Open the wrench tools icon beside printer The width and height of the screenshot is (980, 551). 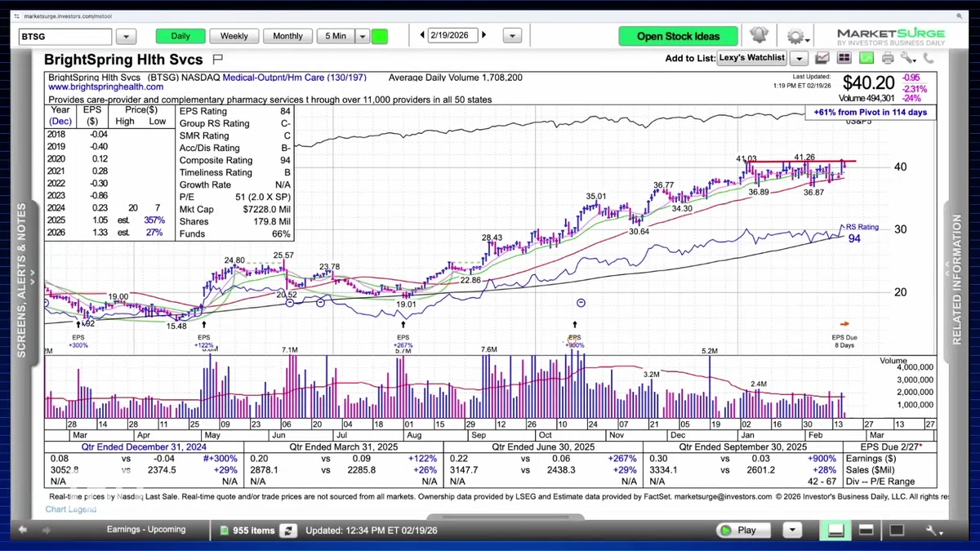coord(908,58)
